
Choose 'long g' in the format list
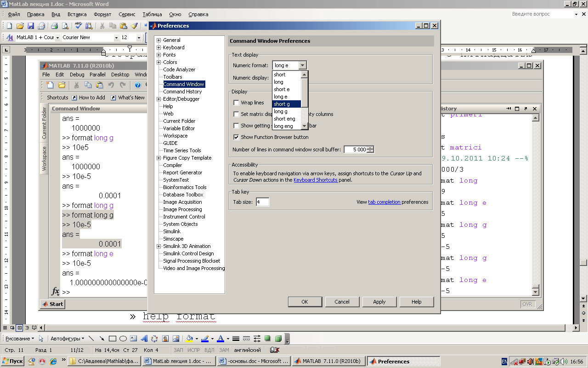point(287,111)
